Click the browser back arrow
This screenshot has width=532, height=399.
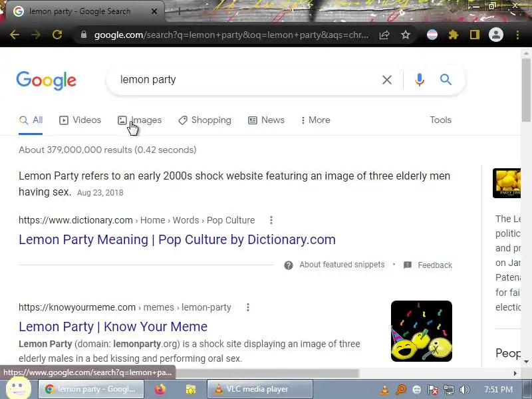[15, 35]
